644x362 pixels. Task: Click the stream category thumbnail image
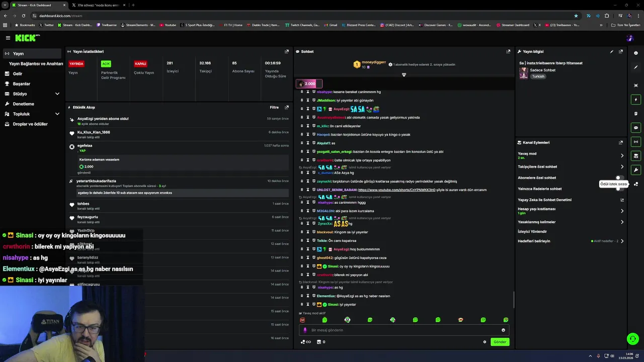(x=524, y=73)
